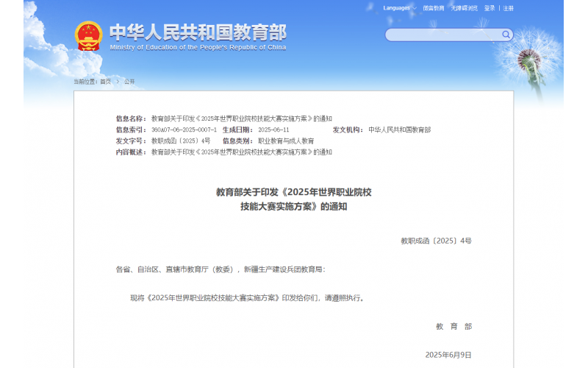
Task: Click the body sentence 现将《2025年世界职业院校技能大赛实施方案》
Action: click(248, 298)
